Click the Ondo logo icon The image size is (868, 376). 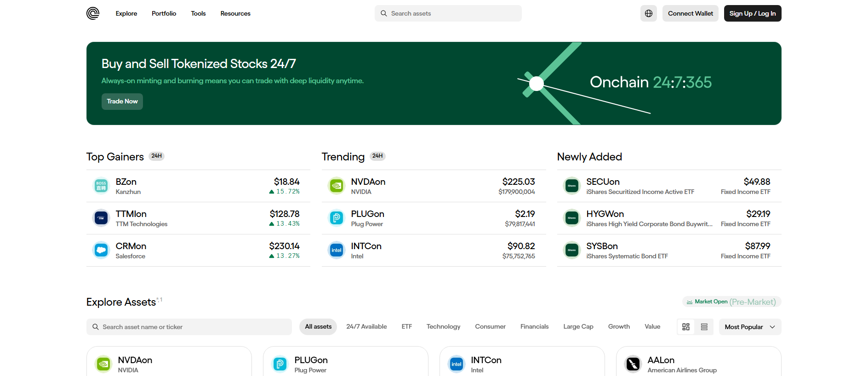coord(93,13)
